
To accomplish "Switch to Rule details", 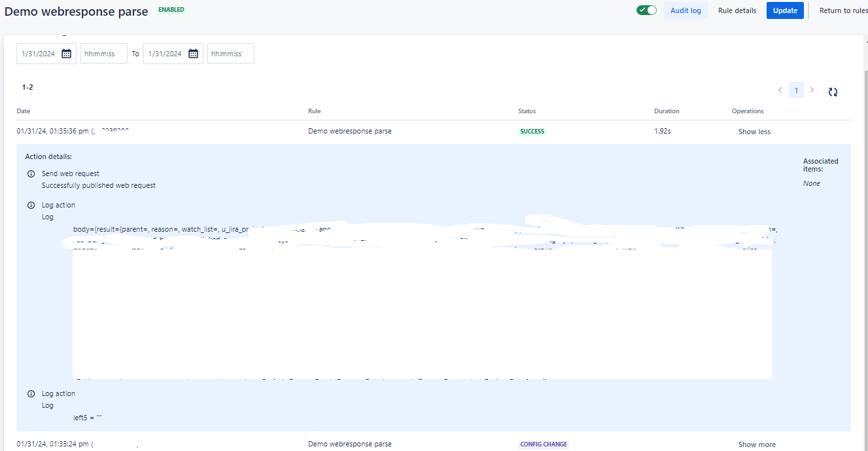I will point(737,10).
